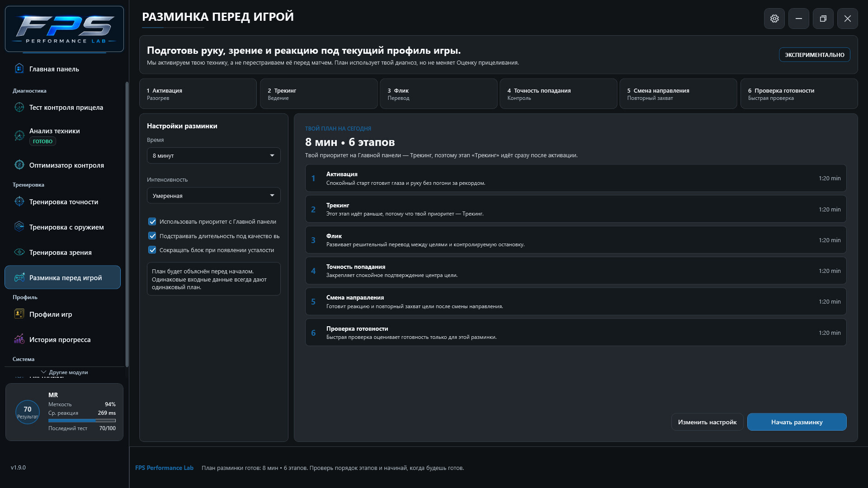Click the FPS Performance Lab logo
This screenshot has height=488, width=868.
64,29
